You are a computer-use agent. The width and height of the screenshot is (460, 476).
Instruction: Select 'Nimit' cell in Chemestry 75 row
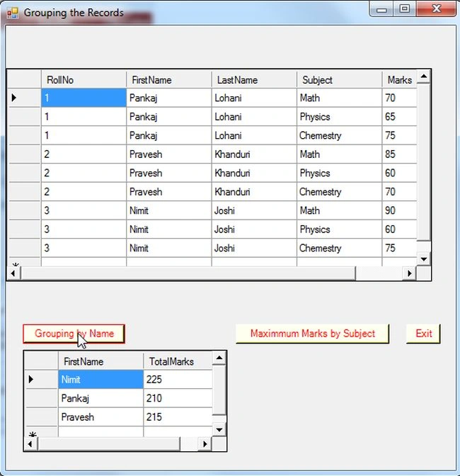[169, 249]
